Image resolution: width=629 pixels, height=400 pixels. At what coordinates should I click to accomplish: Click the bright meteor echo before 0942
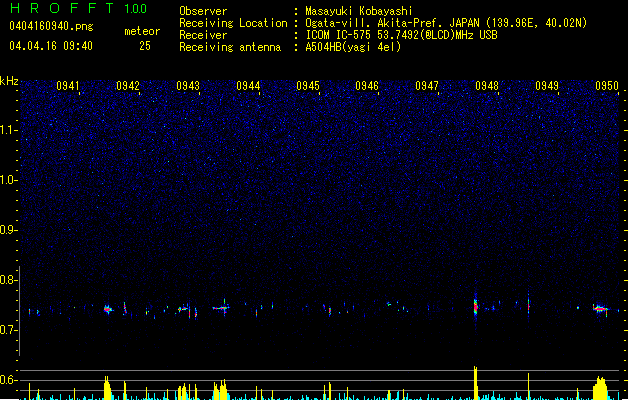tap(108, 309)
